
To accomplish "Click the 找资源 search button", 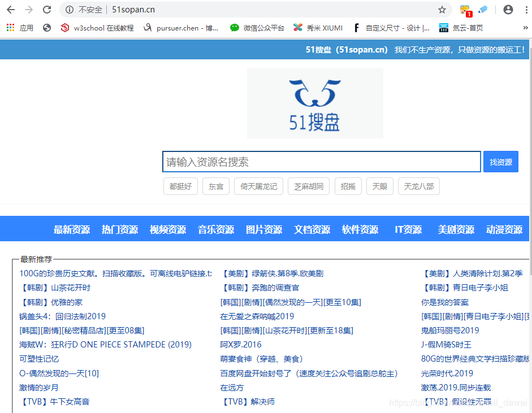I will coord(500,162).
